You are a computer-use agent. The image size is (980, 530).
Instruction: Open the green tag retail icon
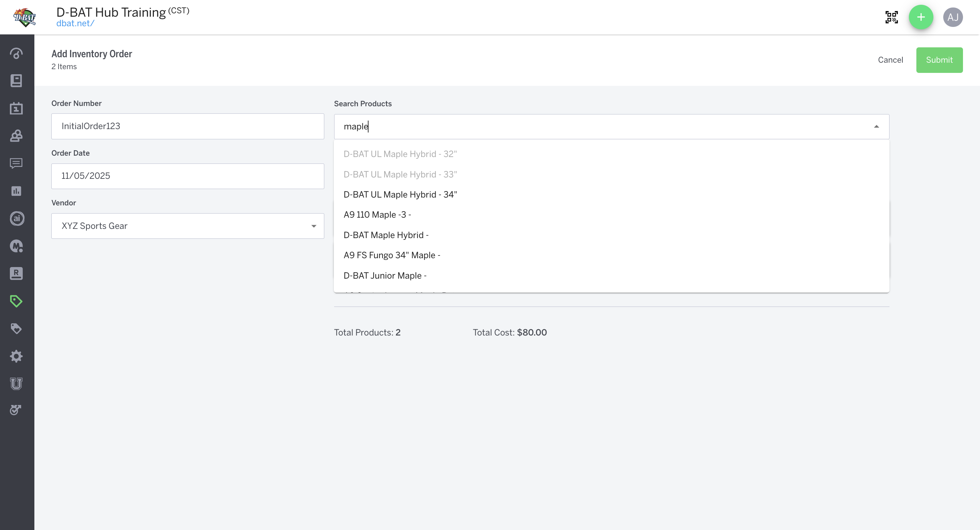pyautogui.click(x=16, y=301)
